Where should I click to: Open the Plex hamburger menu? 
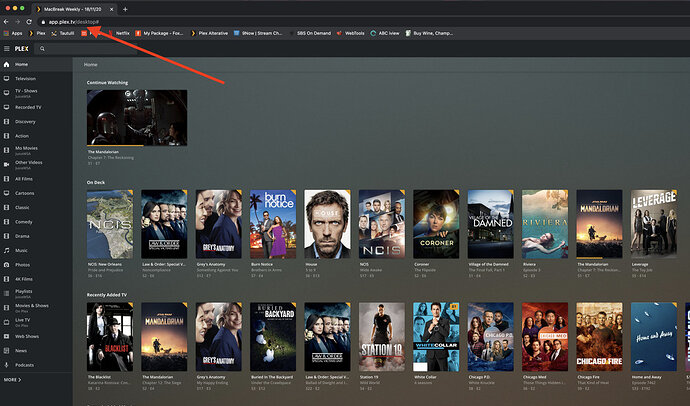click(7, 49)
